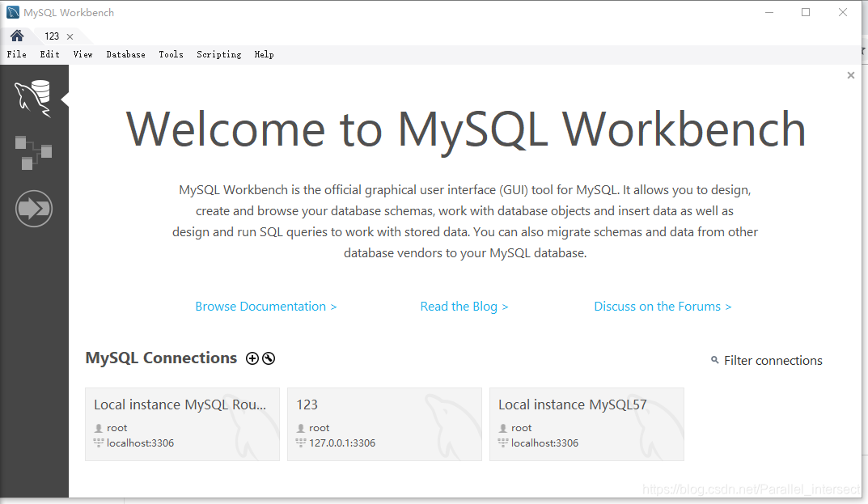Open the View menu
This screenshot has width=868, height=504.
tap(83, 54)
